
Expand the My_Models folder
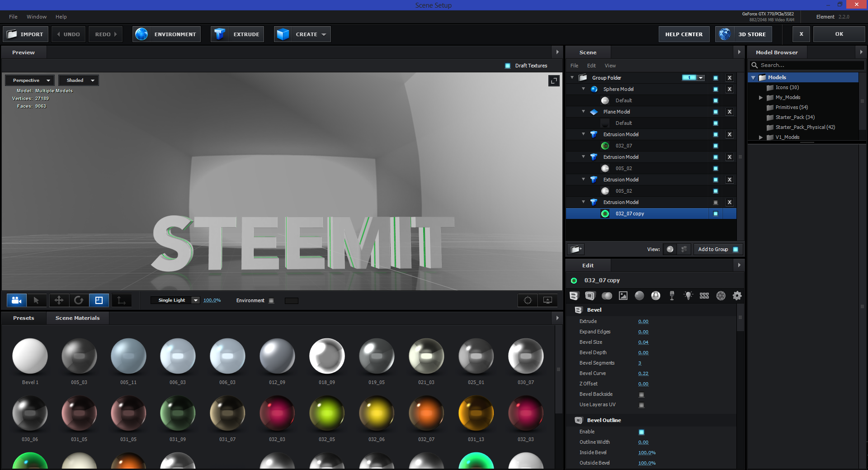click(x=761, y=98)
